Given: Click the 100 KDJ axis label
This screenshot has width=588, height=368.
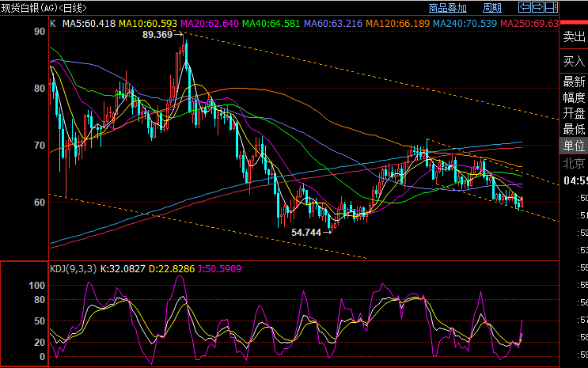Looking at the screenshot, I should [36, 286].
